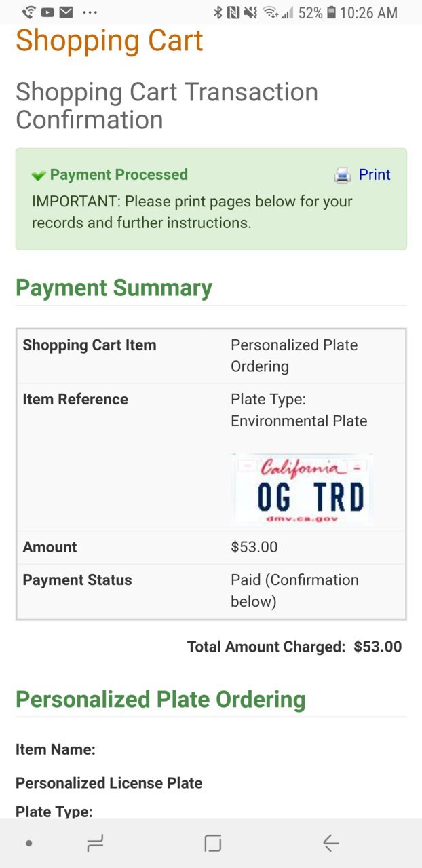The image size is (422, 868).
Task: Select the Shopping Cart heading
Action: click(109, 40)
